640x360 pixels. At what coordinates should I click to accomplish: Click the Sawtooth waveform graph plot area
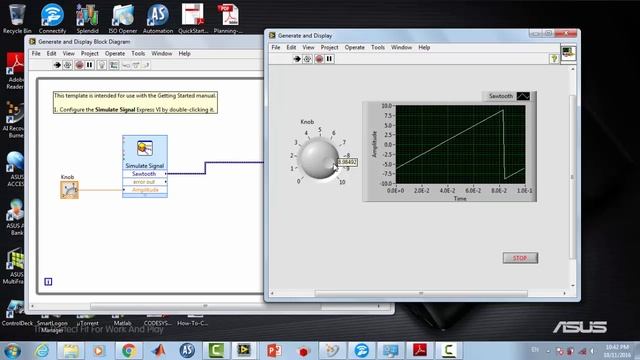[x=460, y=144]
